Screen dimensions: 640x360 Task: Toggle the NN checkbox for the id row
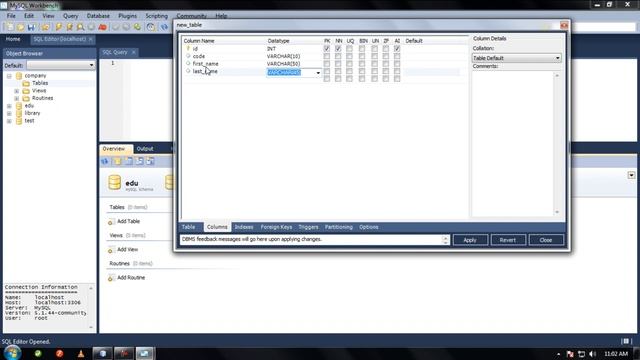point(338,49)
